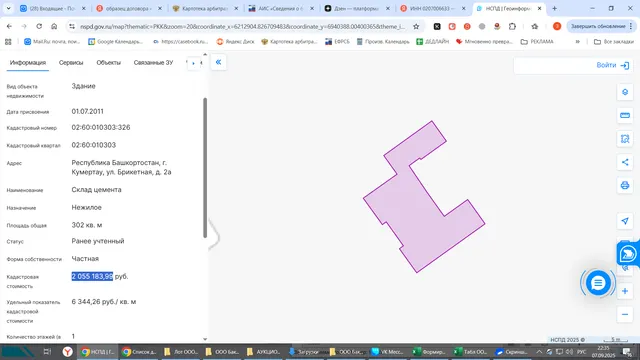Click the date value 01.07.2011
This screenshot has height=360, width=640.
tap(87, 111)
